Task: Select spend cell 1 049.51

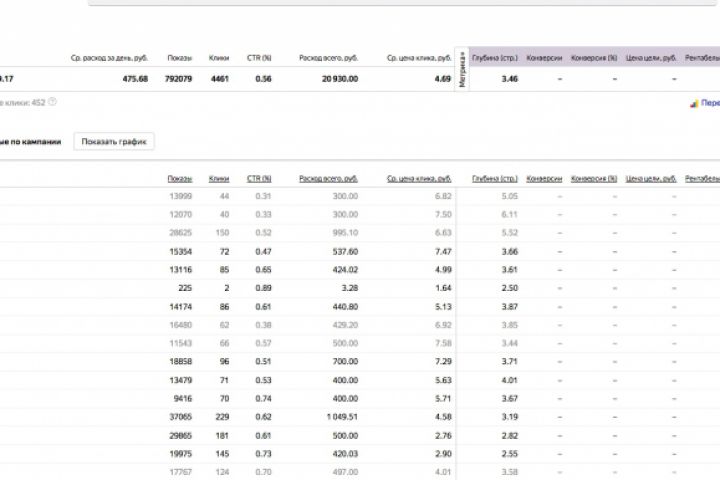Action: point(341,417)
